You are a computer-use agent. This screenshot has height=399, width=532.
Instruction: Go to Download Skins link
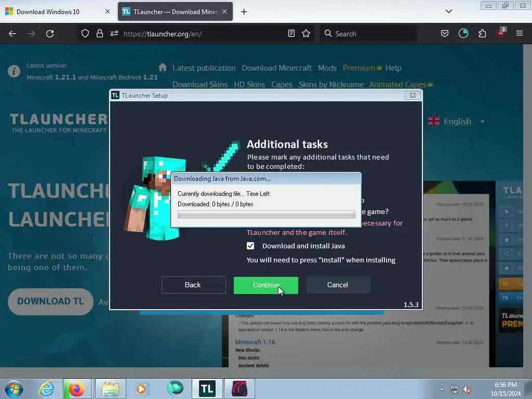[200, 85]
